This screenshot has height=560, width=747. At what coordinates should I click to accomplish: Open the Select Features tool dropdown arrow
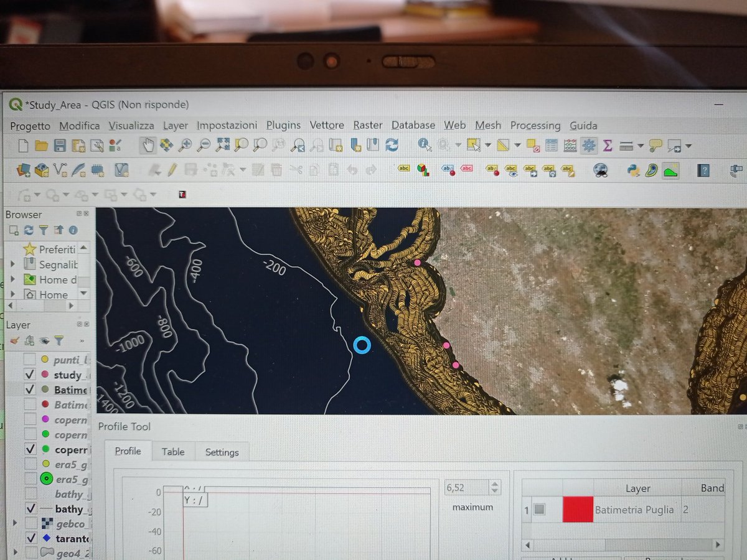tap(487, 146)
